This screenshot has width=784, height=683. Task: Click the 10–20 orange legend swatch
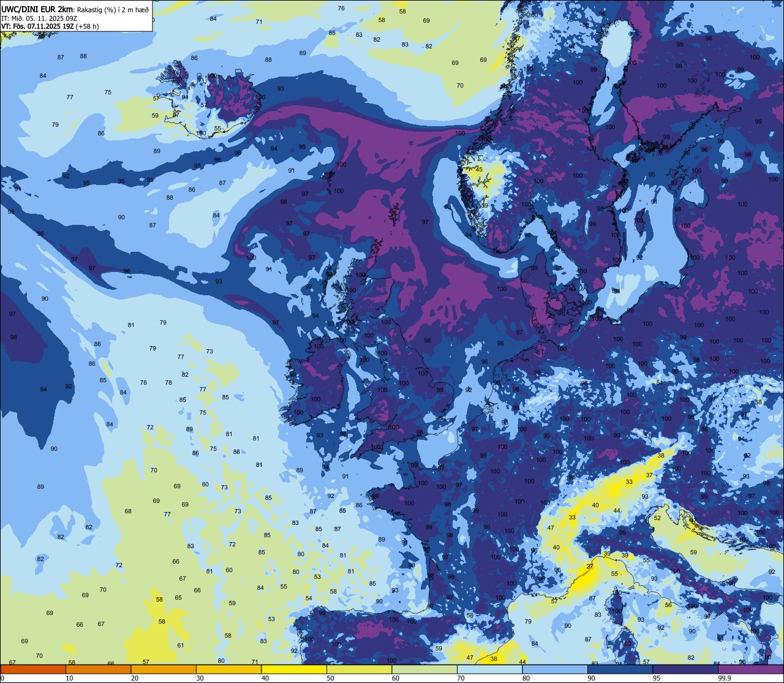point(99,670)
